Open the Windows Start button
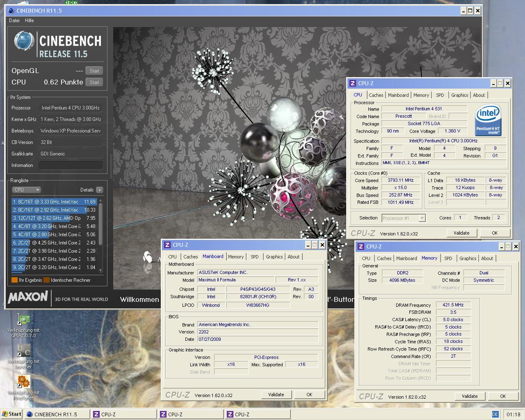The image size is (525, 420). (x=11, y=414)
